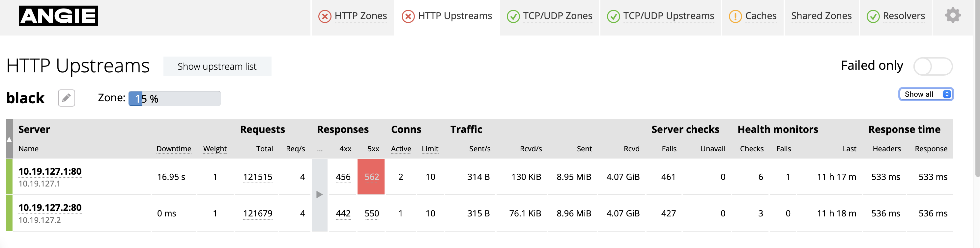Click the TCP/UDP Zones green check icon
The image size is (980, 248).
point(513,16)
